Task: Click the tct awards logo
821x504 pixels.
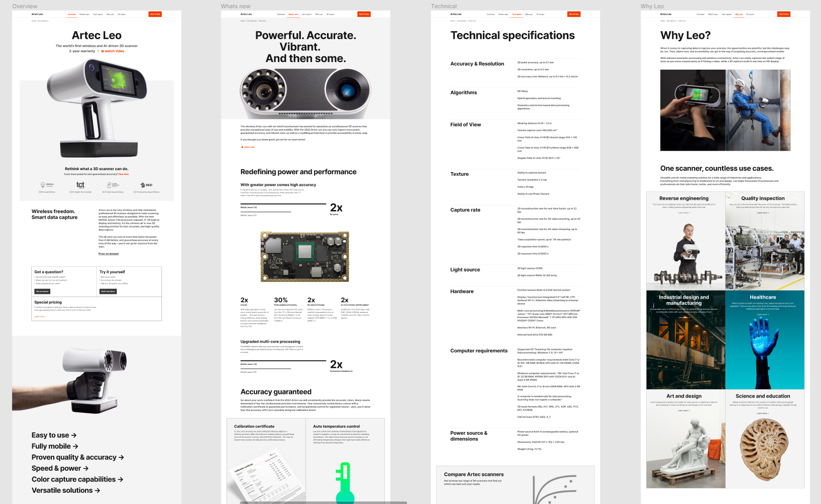Action: tap(80, 185)
